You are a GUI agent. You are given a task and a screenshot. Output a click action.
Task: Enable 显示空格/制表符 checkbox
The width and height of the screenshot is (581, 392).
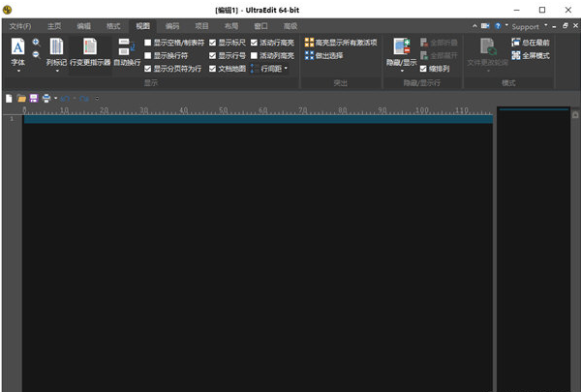click(x=147, y=43)
